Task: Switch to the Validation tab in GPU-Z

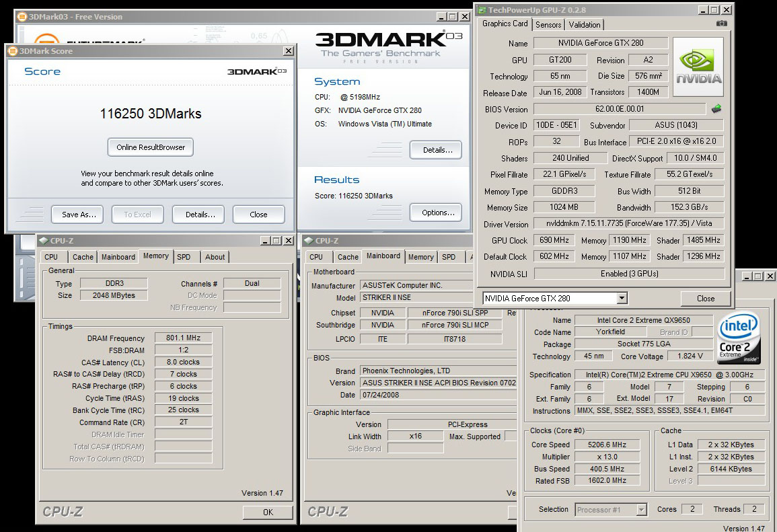Action: 584,25
